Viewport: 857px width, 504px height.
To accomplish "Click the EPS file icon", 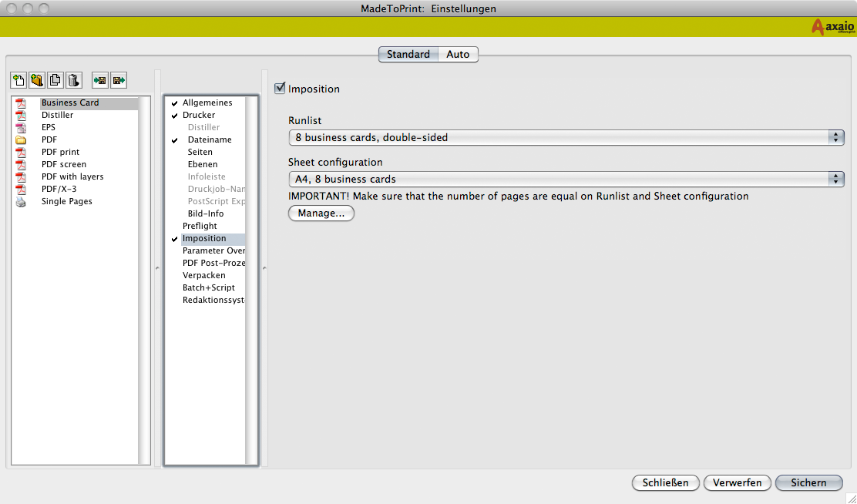I will coord(21,127).
